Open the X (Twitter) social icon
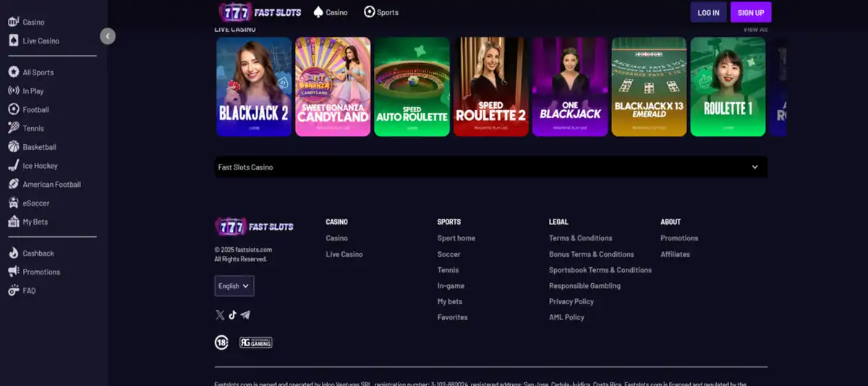Screen dimensions: 868x386 point(220,314)
